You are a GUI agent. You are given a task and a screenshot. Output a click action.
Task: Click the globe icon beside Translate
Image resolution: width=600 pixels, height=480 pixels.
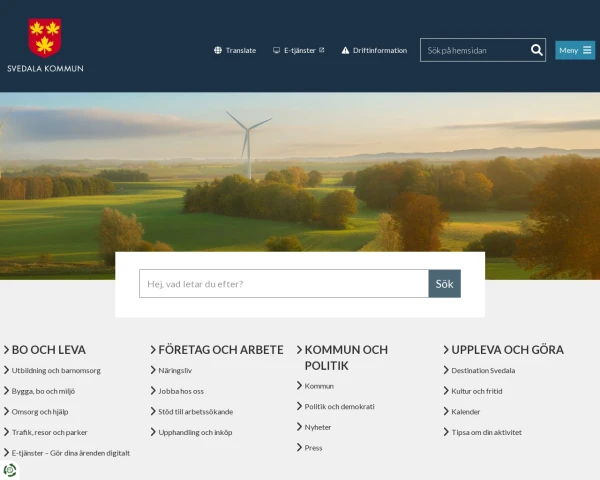point(218,50)
